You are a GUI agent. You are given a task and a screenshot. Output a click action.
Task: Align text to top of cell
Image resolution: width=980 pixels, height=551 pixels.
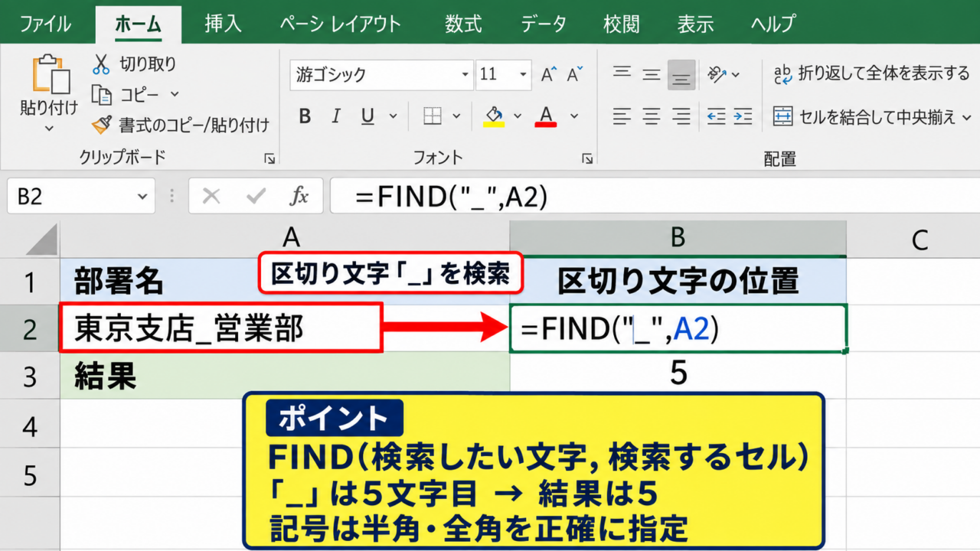coord(622,74)
